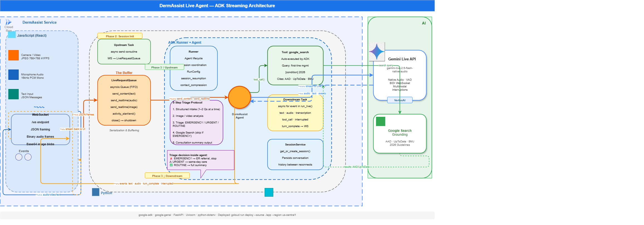Image resolution: width=644 pixels, height=225 pixels.
Task: Click the session_resumption line
Action: 194,78
